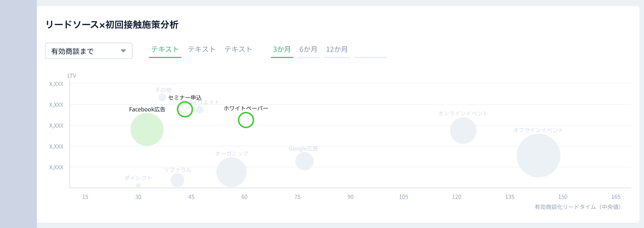
Task: Select the first green テキスト tab
Action: point(165,49)
